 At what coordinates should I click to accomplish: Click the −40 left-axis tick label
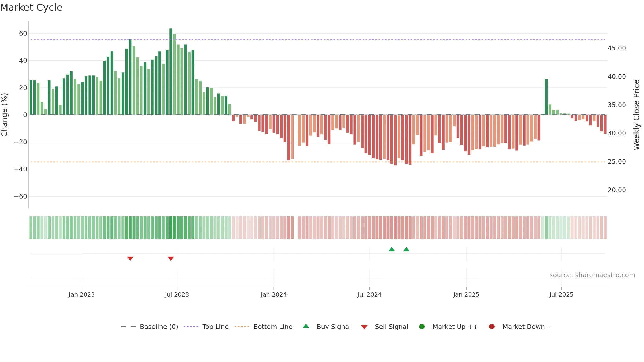[21, 169]
